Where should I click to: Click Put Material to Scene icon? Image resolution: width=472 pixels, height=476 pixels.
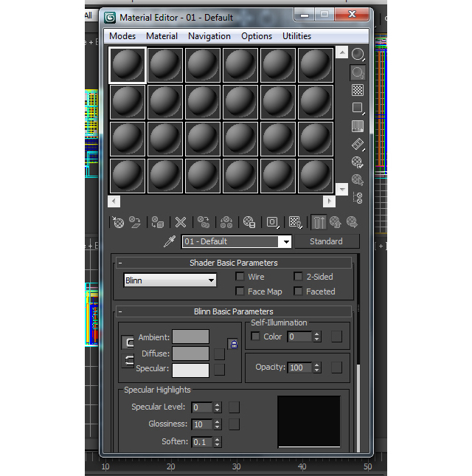point(135,222)
